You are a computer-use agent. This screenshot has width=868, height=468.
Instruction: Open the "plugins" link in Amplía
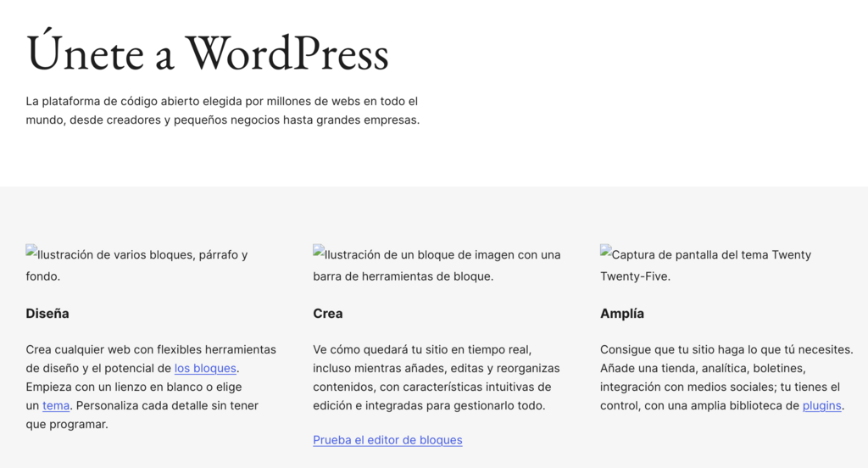[x=822, y=405]
